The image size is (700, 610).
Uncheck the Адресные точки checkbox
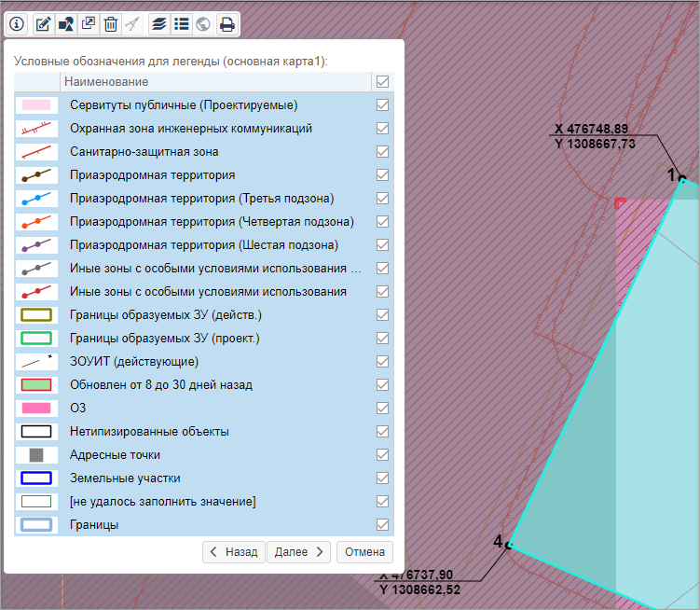(x=382, y=455)
